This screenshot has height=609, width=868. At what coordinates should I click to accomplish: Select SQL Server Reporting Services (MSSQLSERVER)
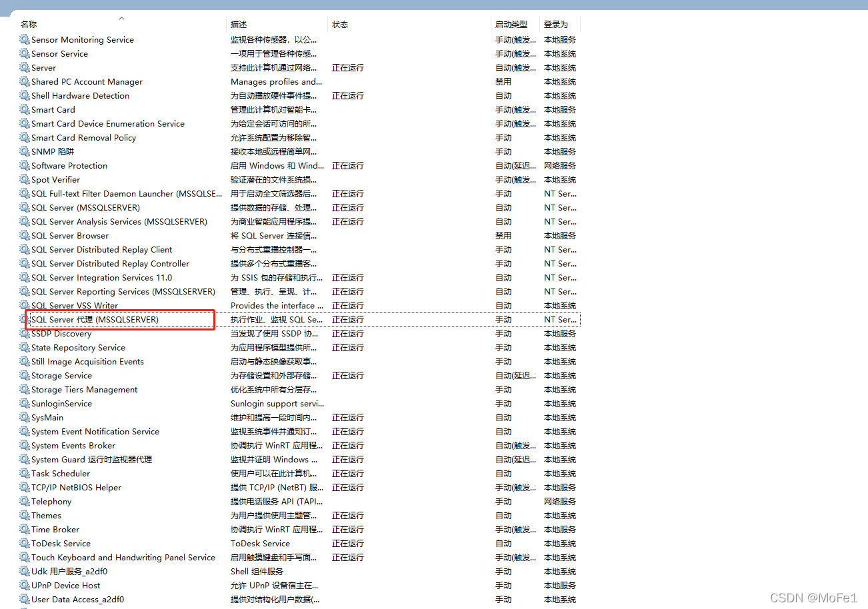click(123, 291)
